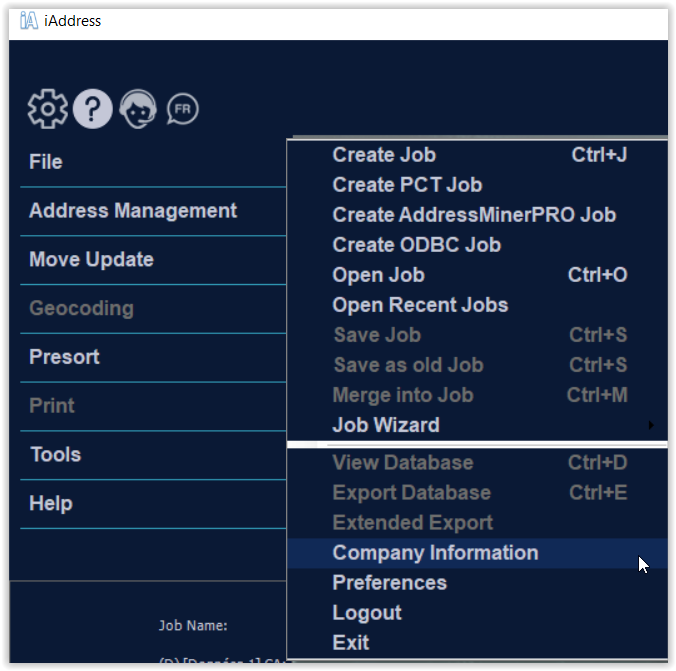
Task: Select Create AddressMinerPRO Job
Action: point(474,215)
